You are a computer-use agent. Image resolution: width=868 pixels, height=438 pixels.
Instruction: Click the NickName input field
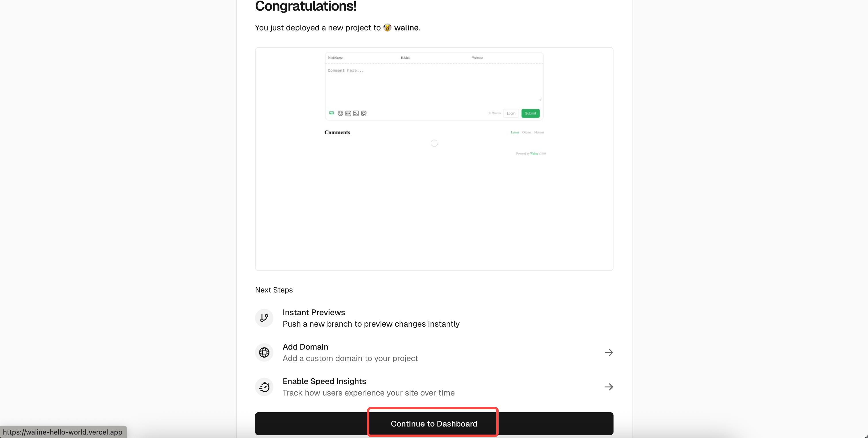[360, 58]
